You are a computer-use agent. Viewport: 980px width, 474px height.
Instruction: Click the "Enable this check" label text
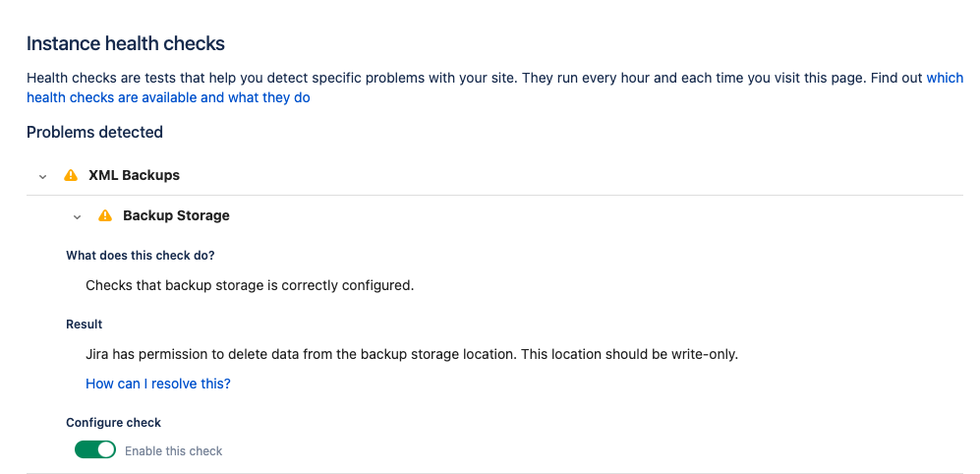tap(174, 451)
